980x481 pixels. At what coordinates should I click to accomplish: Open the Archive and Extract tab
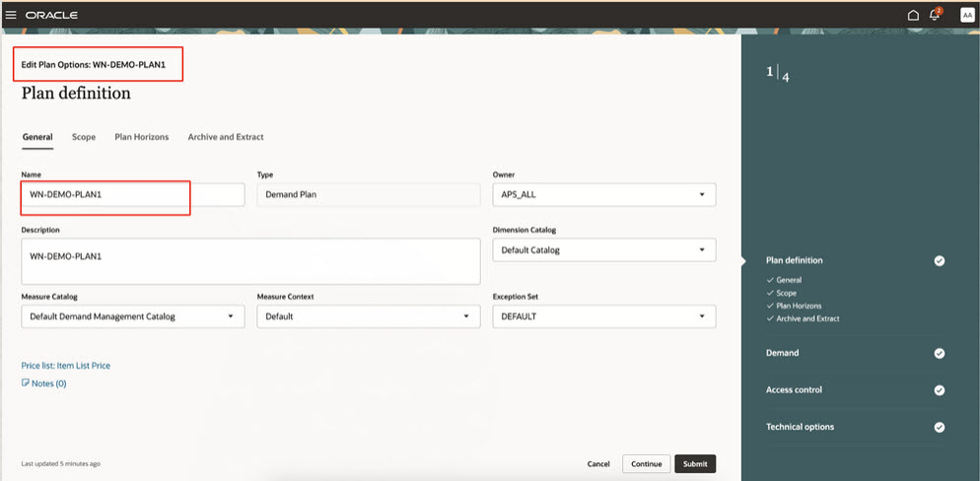226,137
